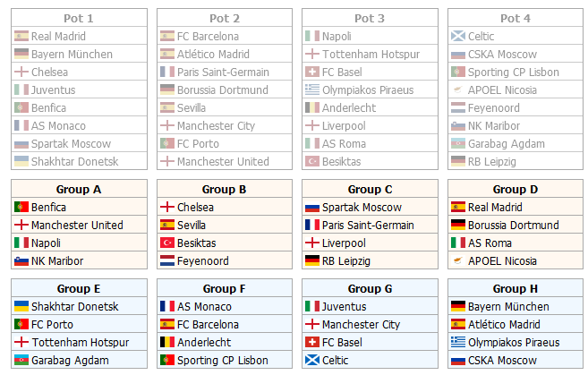Click the Cyprus flag next to APOEL Nicosia in Group D

click(458, 261)
